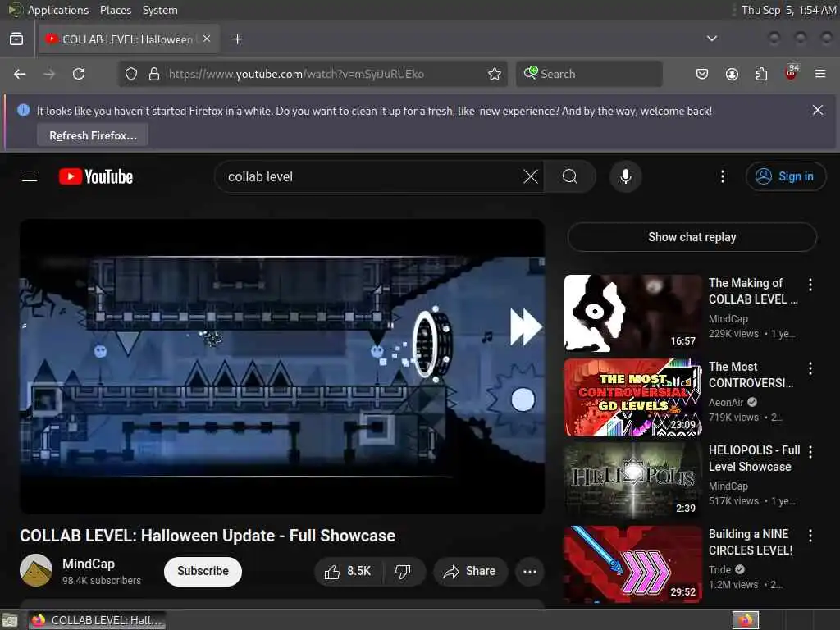Open HELIOPOLIS - Full Level Showcase title

coord(755,459)
